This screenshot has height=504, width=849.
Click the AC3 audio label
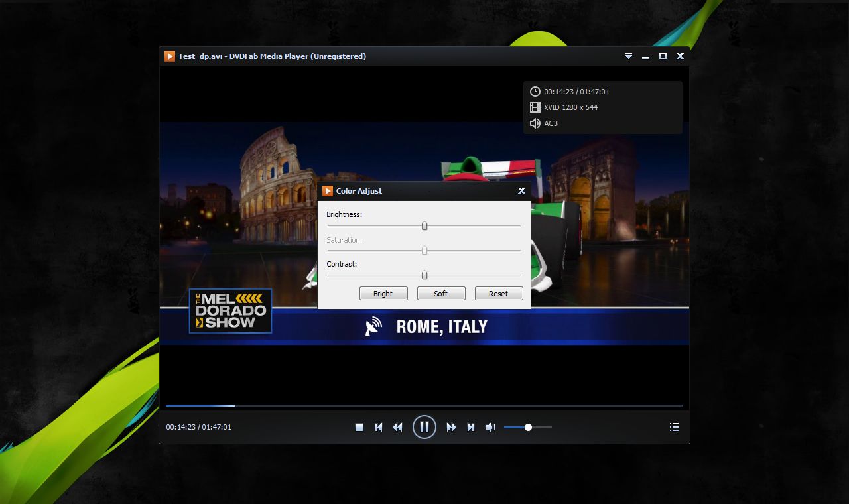coord(551,123)
